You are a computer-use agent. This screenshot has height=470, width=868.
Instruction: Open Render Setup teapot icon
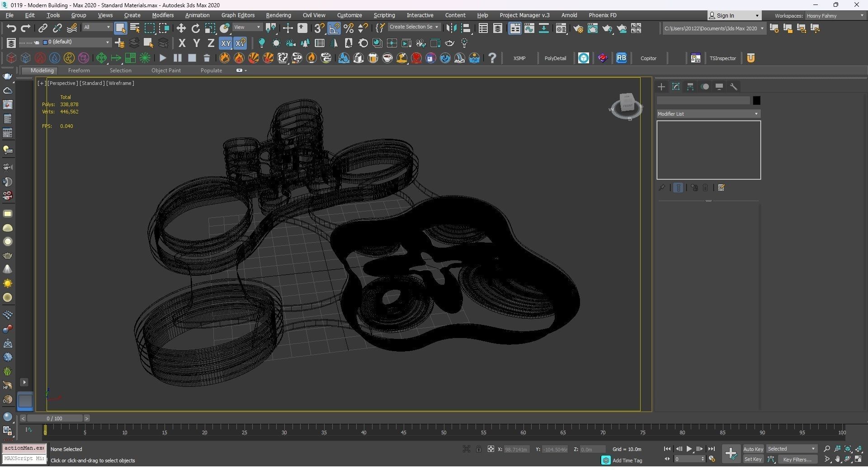578,28
